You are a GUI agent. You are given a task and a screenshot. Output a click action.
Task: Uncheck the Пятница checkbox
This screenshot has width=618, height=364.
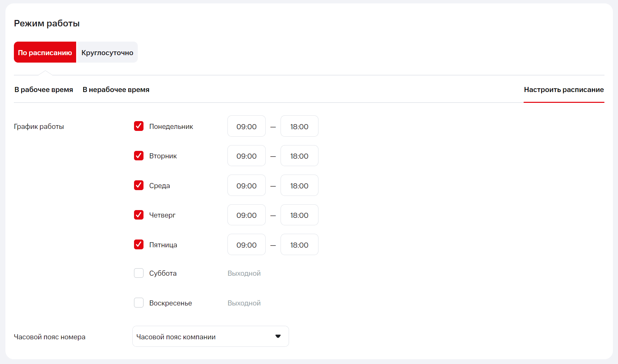tap(139, 245)
